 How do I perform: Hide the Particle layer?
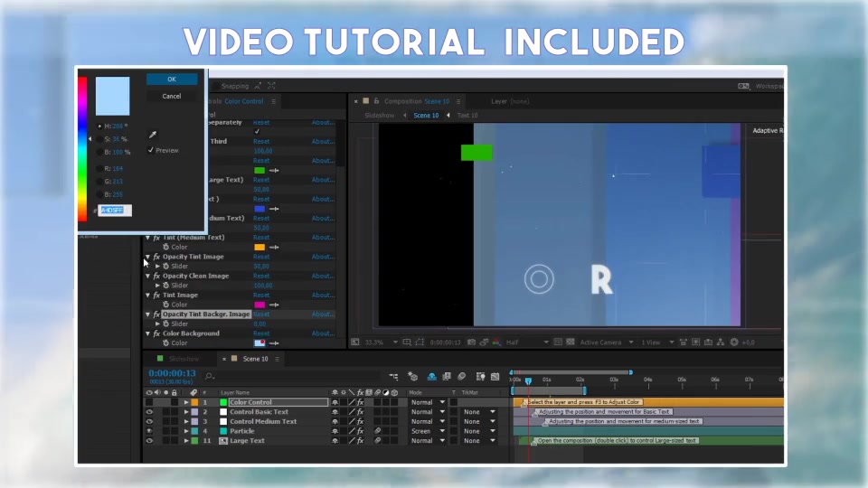pos(149,431)
